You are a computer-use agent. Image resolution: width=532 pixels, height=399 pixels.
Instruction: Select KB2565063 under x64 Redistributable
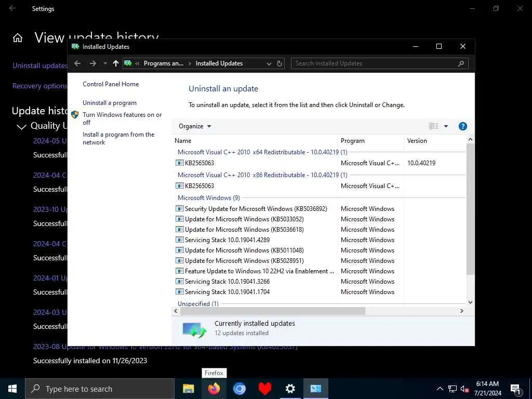click(199, 163)
